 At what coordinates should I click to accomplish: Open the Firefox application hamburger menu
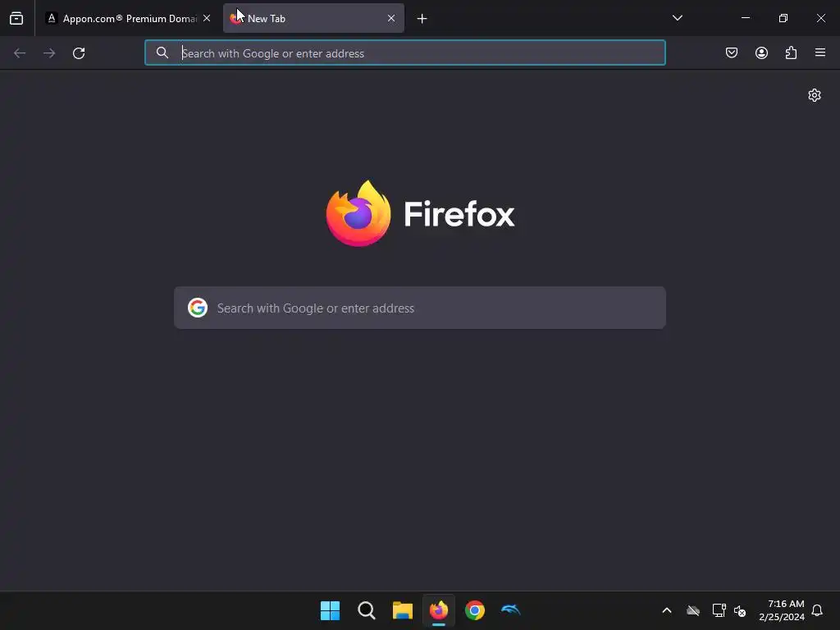[820, 52]
